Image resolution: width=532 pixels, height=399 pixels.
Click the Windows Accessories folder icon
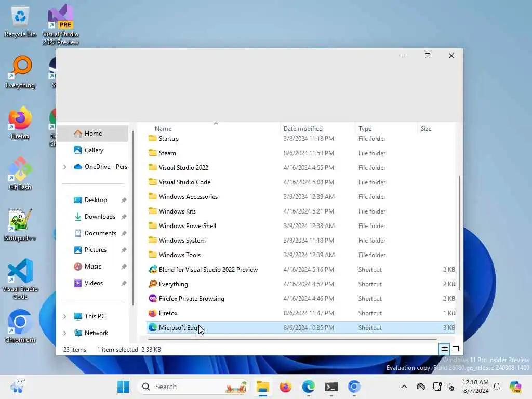point(153,197)
